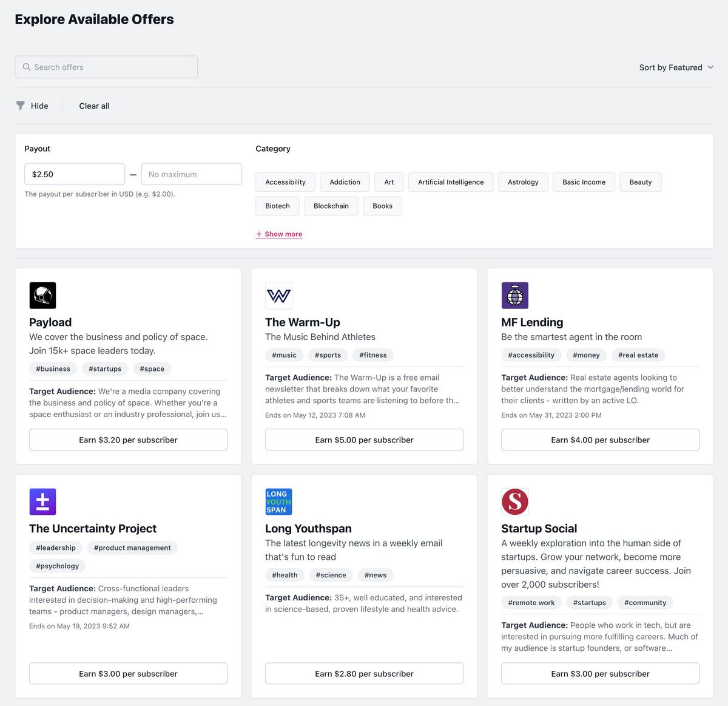Click 'Ends on May 19, 2023 9:52 AM' text
This screenshot has width=728, height=706.
(x=79, y=626)
